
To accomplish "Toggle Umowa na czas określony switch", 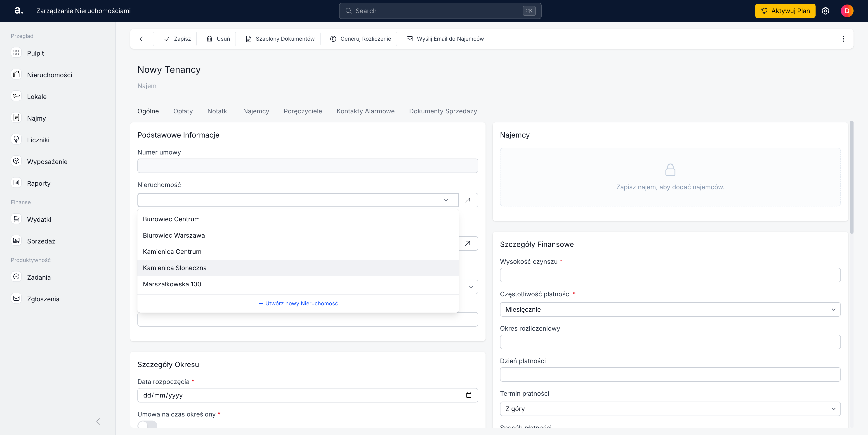I will click(147, 425).
